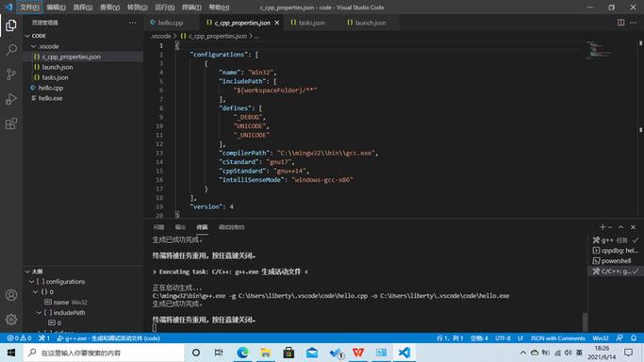Image resolution: width=644 pixels, height=362 pixels.
Task: Click the feedback icon in status bar
Action: pos(619,338)
